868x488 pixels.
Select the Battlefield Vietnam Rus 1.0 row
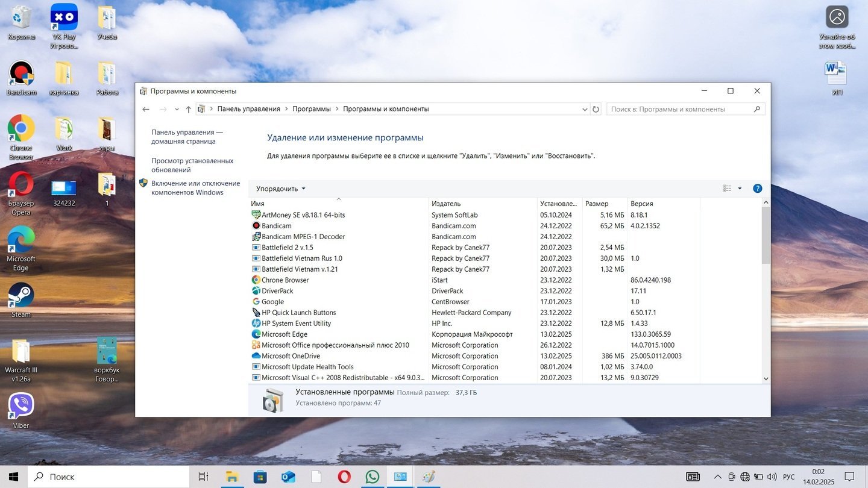pos(474,258)
